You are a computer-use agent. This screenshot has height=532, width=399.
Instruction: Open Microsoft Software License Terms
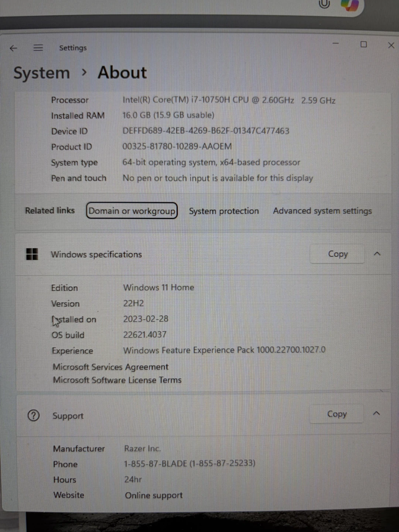(x=117, y=380)
